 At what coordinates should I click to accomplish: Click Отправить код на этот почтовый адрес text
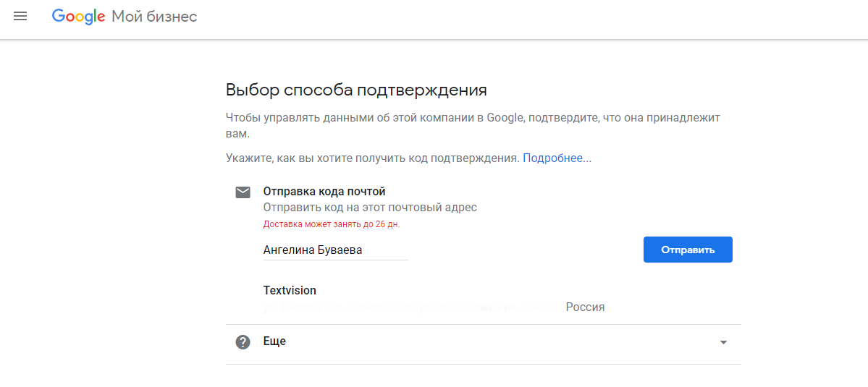pyautogui.click(x=369, y=208)
